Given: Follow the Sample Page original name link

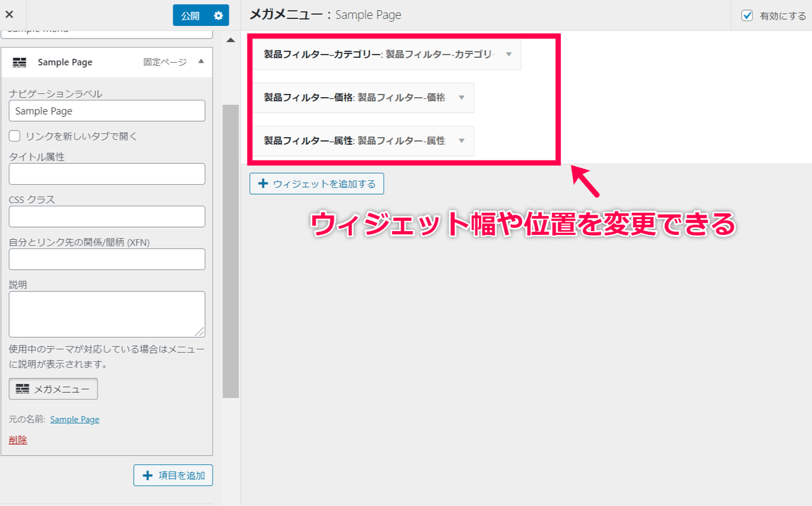Looking at the screenshot, I should point(74,420).
